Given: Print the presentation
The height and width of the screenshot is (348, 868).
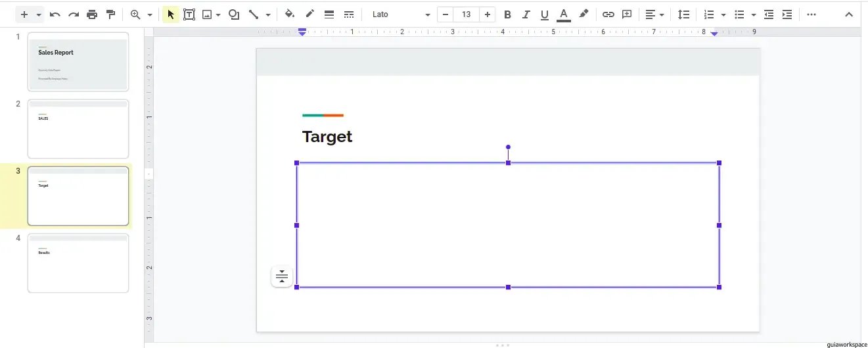Looking at the screenshot, I should [92, 14].
